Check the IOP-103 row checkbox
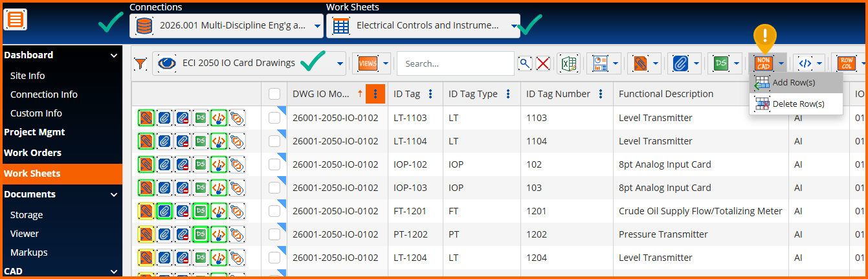This screenshot has height=279, width=868. pyautogui.click(x=274, y=188)
